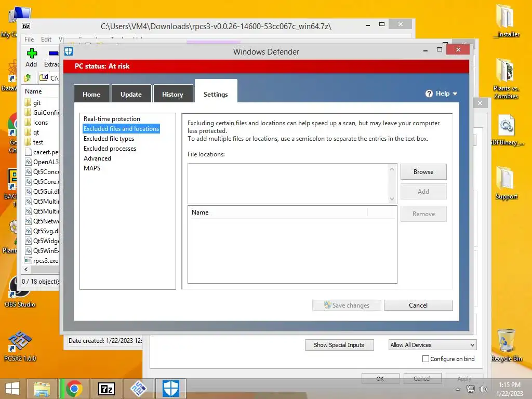
Task: Click the 7z title bar icon
Action: point(26,26)
